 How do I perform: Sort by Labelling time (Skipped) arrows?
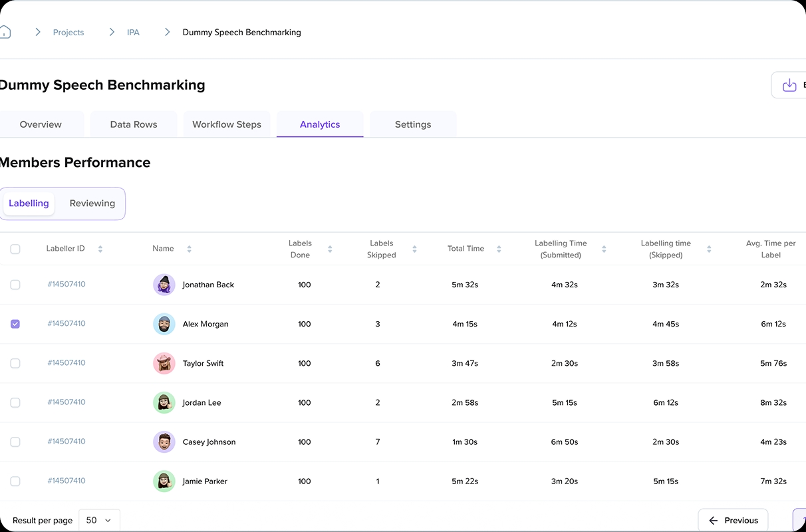click(709, 249)
